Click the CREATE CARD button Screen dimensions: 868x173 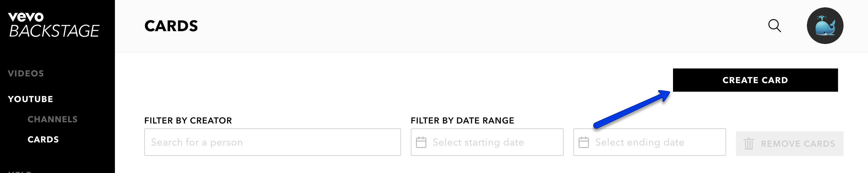click(x=755, y=80)
